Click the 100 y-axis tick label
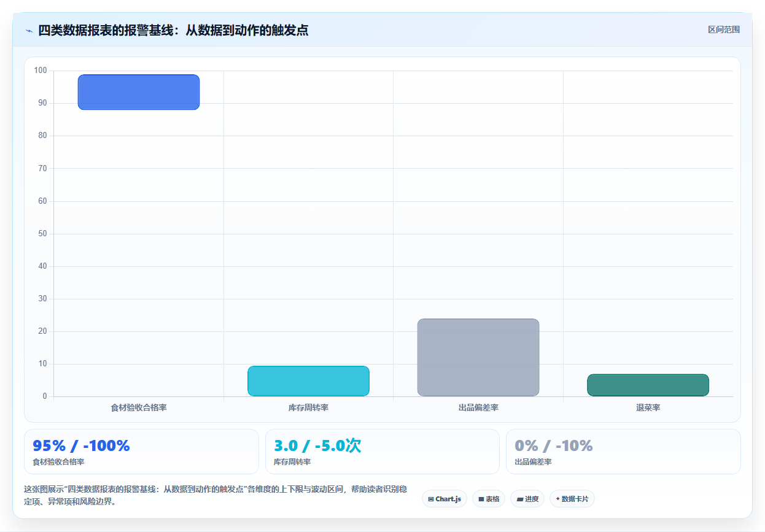 [x=41, y=71]
